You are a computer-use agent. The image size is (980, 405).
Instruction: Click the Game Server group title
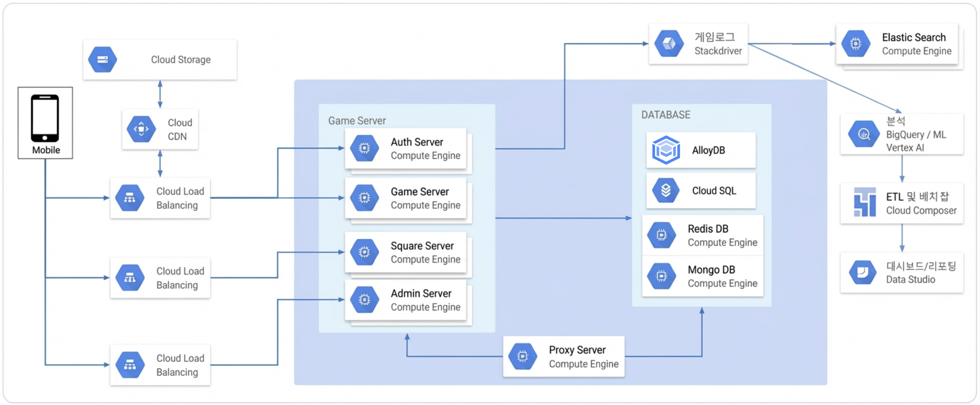[x=357, y=121]
